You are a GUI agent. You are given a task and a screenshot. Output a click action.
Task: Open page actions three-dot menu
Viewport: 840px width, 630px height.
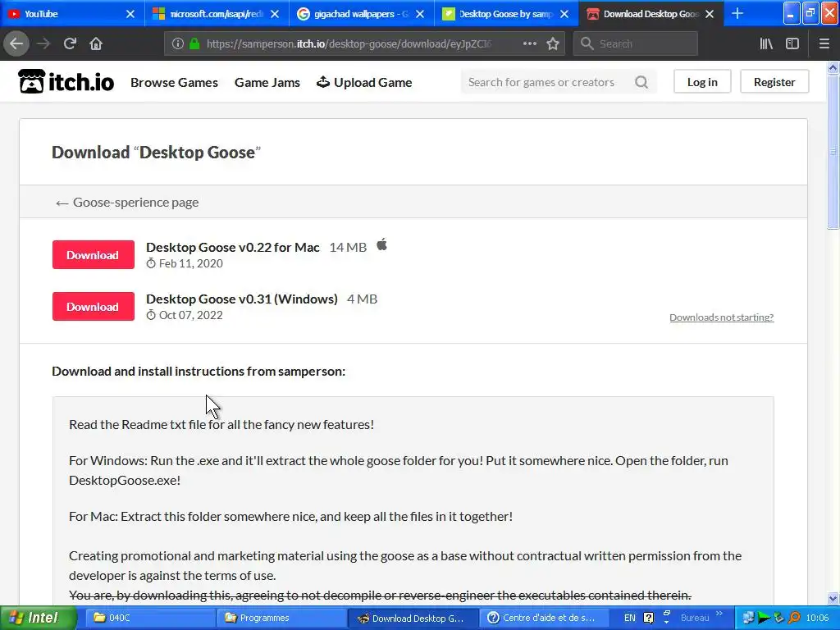[x=530, y=43]
